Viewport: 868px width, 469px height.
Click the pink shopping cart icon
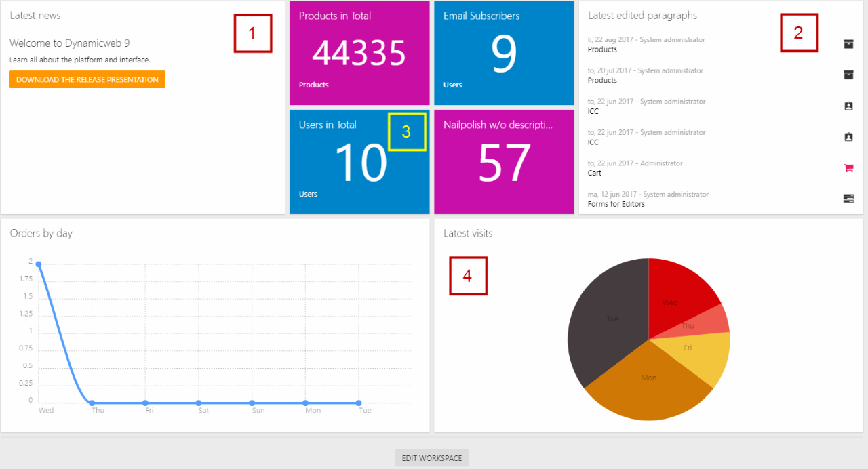tap(848, 168)
